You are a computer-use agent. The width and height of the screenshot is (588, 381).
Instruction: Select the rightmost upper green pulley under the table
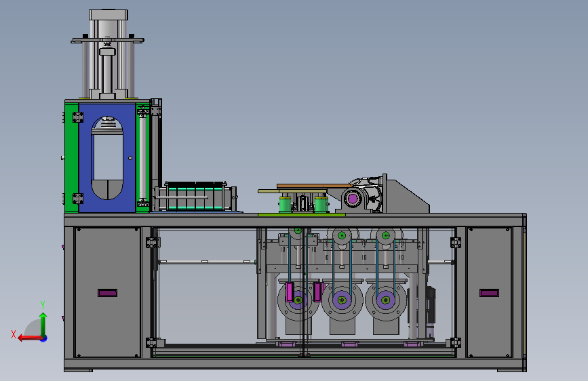pos(385,235)
